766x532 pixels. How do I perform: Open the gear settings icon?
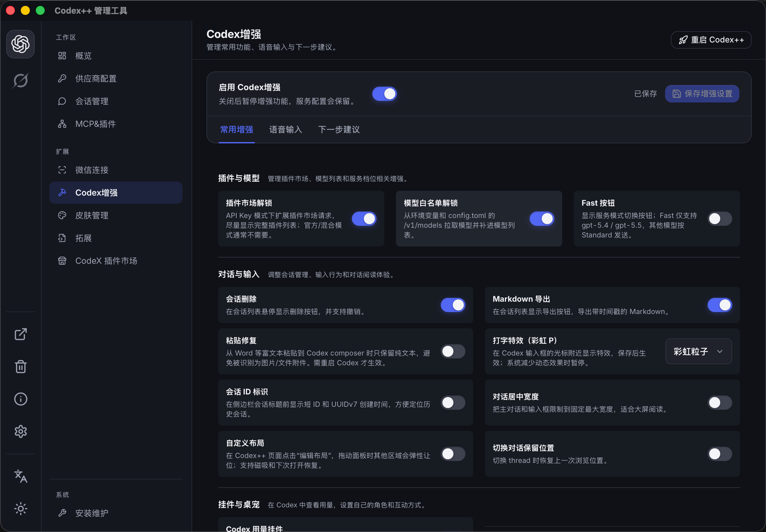(21, 431)
